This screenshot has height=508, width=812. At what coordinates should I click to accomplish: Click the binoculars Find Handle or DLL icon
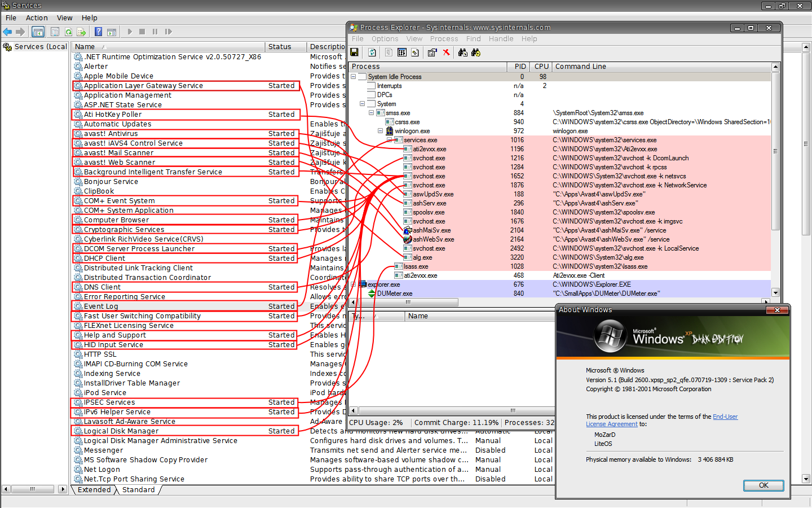tap(463, 52)
